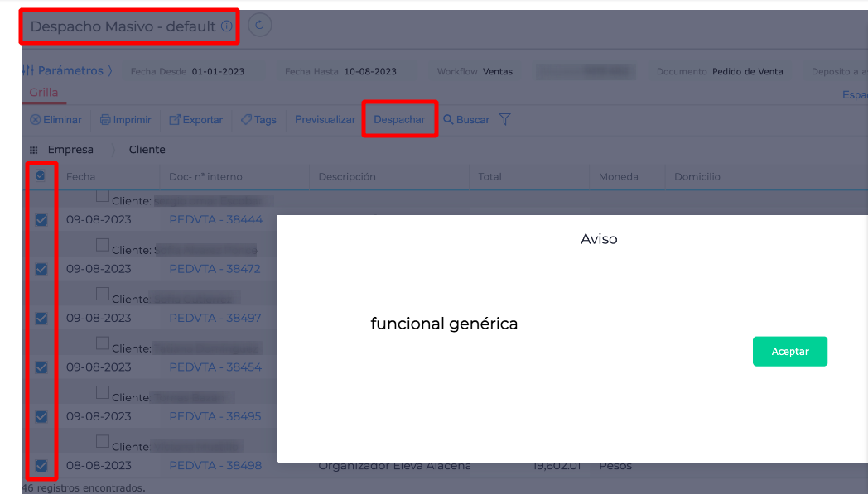Uncheck the row PEDVTA - 38495 checkbox
The image size is (868, 494).
(x=41, y=416)
